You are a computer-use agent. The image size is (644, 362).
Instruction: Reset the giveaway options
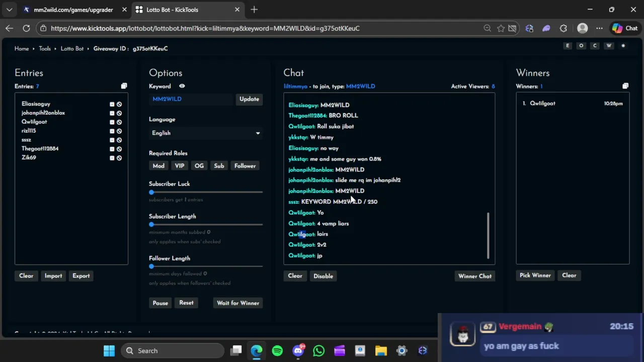186,303
